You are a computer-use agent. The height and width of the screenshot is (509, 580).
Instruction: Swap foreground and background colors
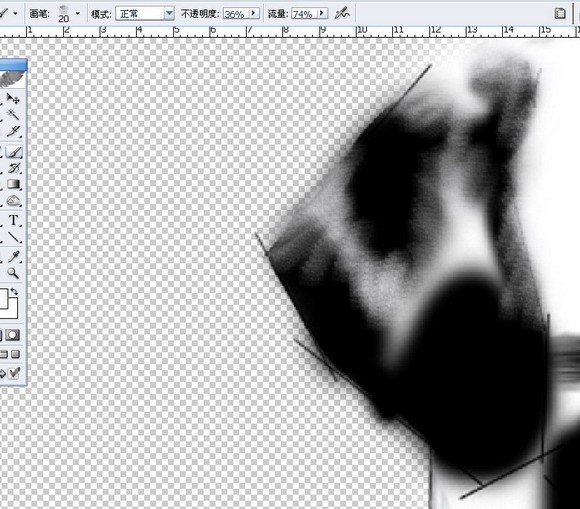[x=14, y=292]
